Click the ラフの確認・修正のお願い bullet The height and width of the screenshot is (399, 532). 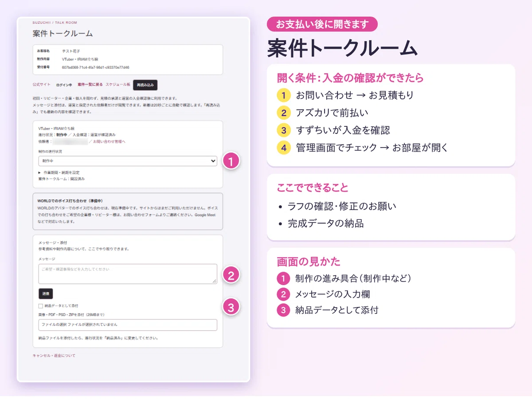tap(342, 206)
